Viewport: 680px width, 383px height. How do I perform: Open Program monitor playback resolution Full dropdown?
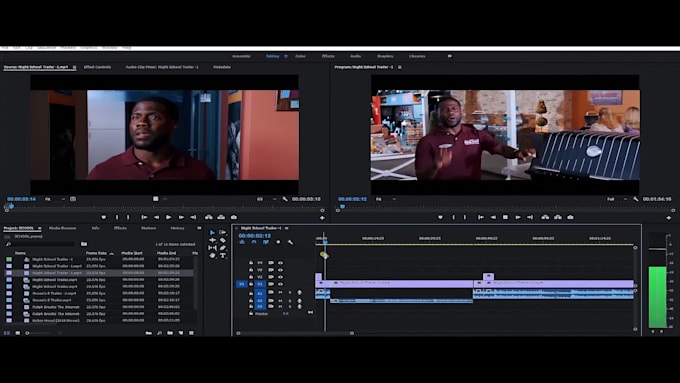[618, 199]
